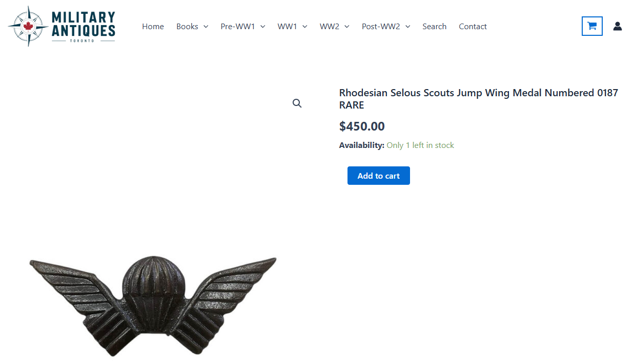Viewport: 634px width, 364px height.
Task: Open the Post-WW2 category
Action: pos(381,27)
